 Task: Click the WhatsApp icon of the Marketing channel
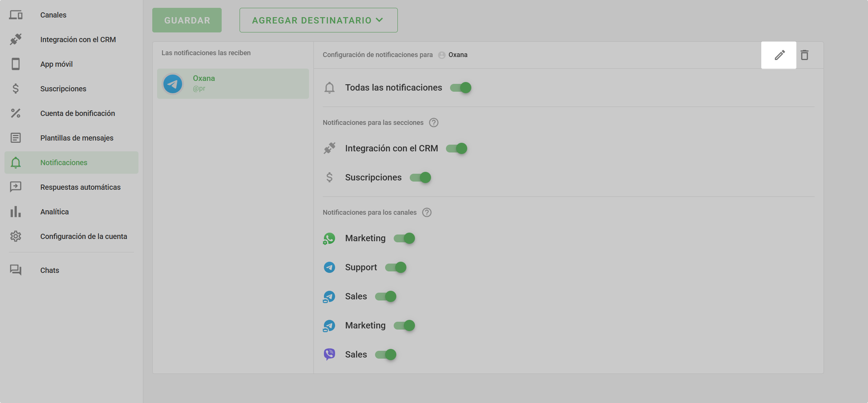click(x=329, y=239)
